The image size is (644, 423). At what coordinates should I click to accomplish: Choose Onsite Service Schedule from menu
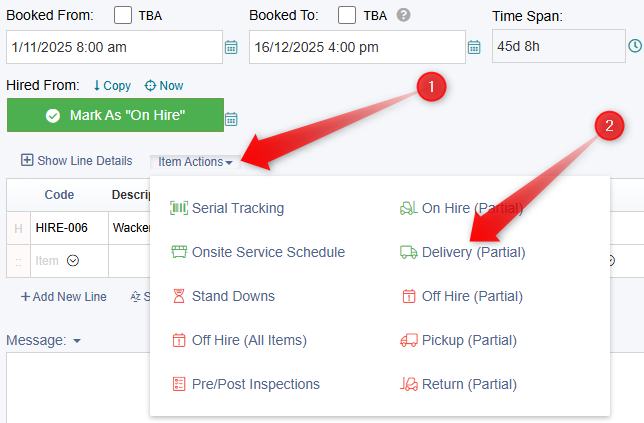[268, 252]
